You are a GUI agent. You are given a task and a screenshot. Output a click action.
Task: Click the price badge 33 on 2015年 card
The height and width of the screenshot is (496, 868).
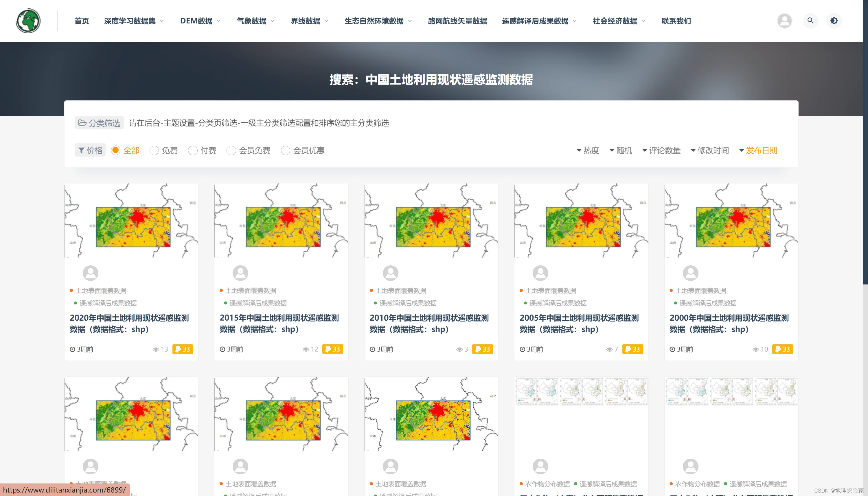click(x=332, y=349)
